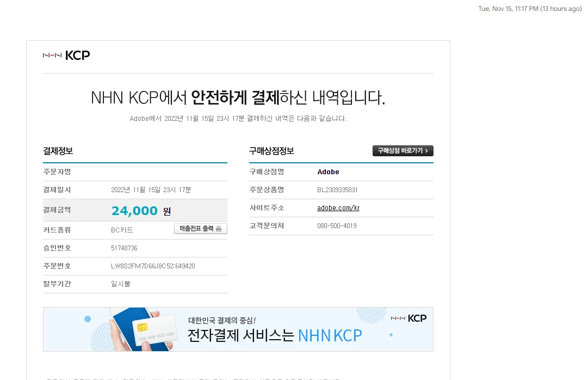
Task: Click the main headline NHN KCP에서 안전하게 결제
Action: click(x=238, y=97)
